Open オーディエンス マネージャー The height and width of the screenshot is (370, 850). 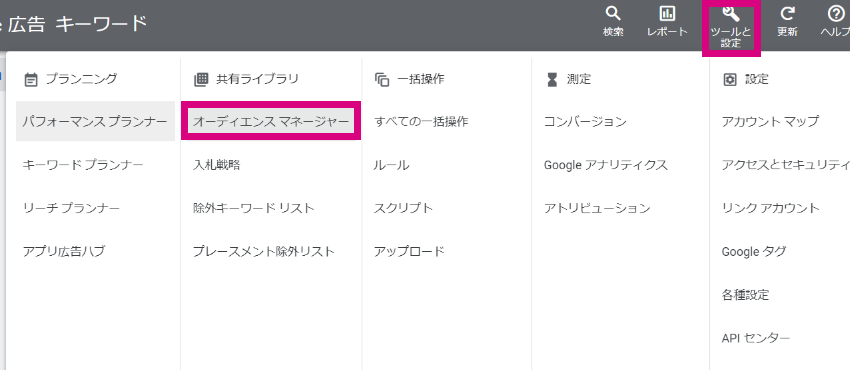[271, 121]
